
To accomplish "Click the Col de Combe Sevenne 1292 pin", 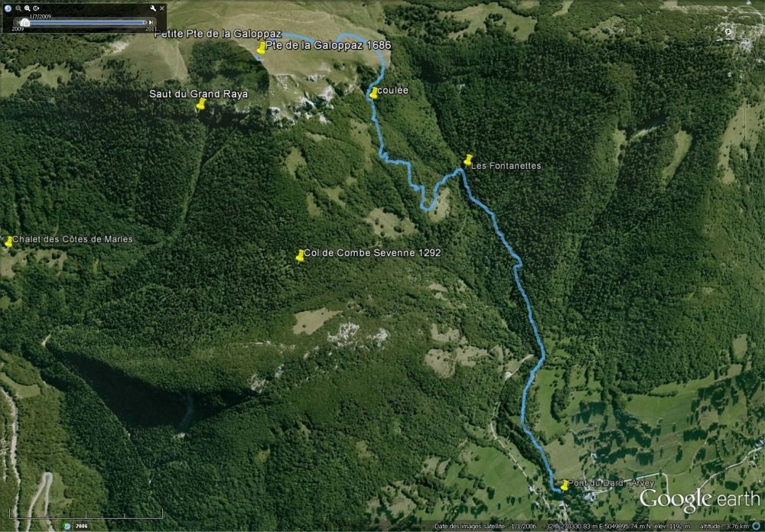I will click(300, 255).
